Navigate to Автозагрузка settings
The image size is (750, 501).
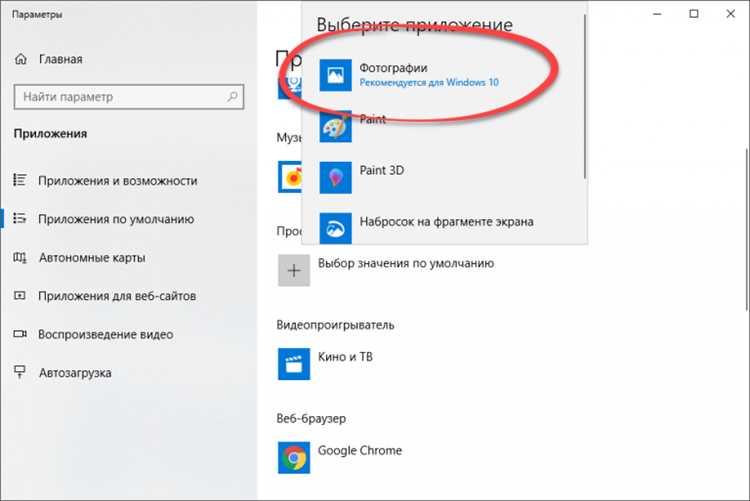coord(75,373)
